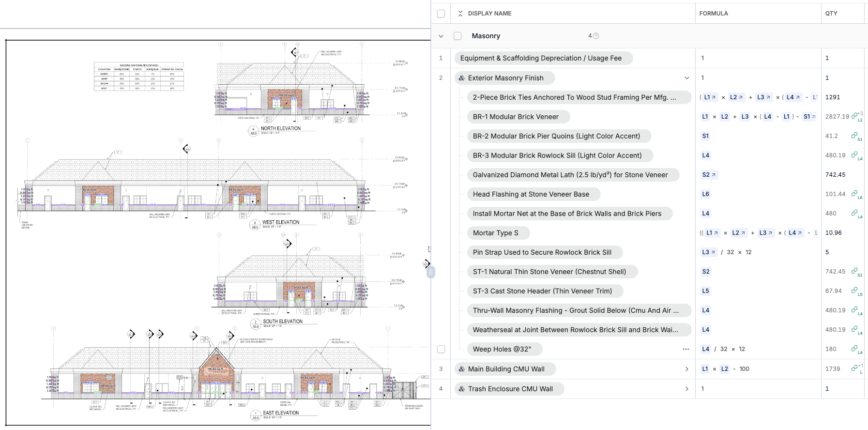Click the link icon in BR-2 Pier Quoins row

(854, 136)
